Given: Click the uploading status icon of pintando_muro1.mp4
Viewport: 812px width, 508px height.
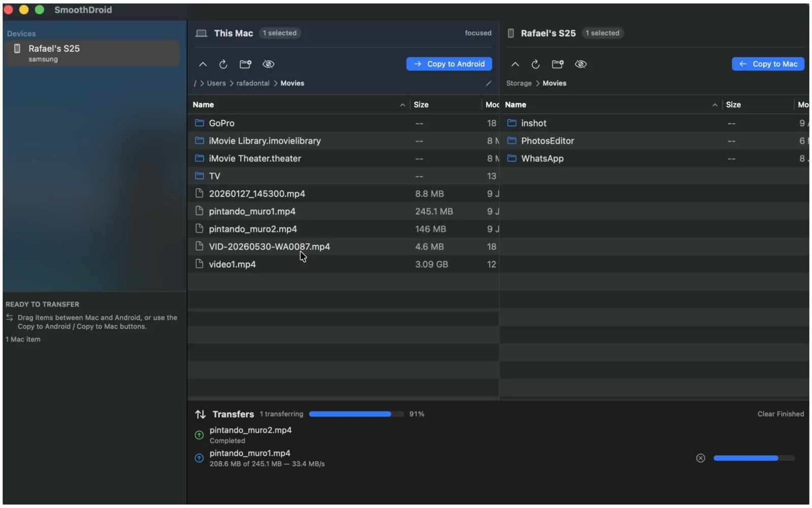Looking at the screenshot, I should 199,458.
